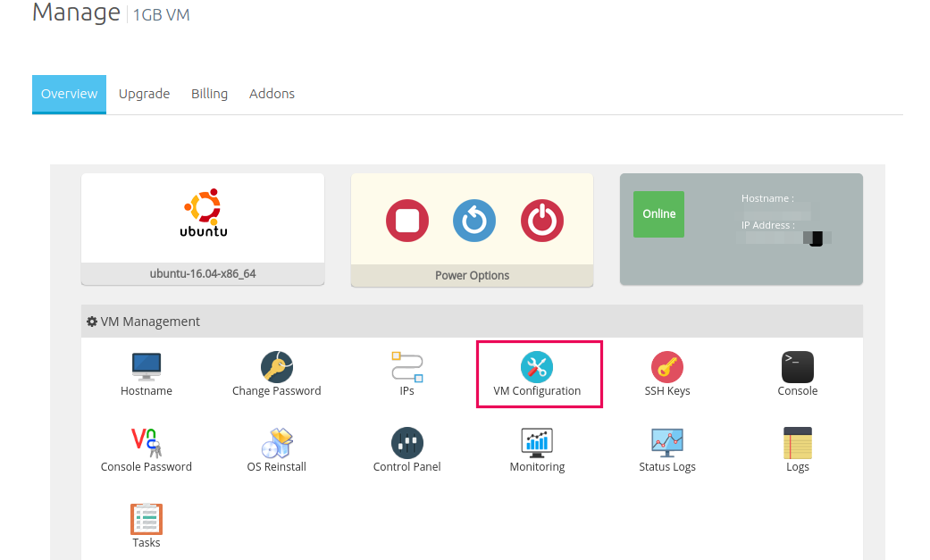This screenshot has height=560, width=930.
Task: Click the green Online status badge
Action: (658, 213)
